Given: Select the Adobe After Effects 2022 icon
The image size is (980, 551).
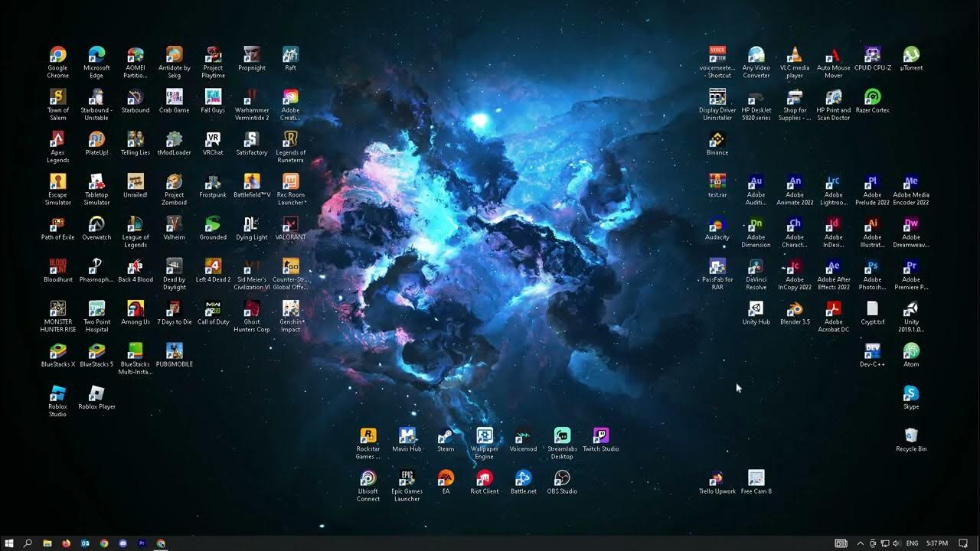Looking at the screenshot, I should coord(834,274).
